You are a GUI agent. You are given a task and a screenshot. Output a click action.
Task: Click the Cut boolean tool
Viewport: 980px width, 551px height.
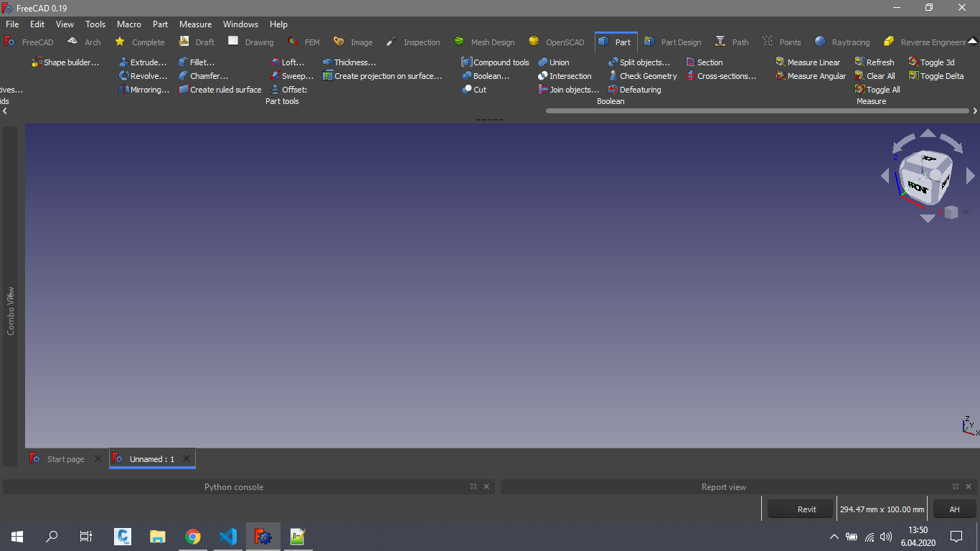[474, 90]
